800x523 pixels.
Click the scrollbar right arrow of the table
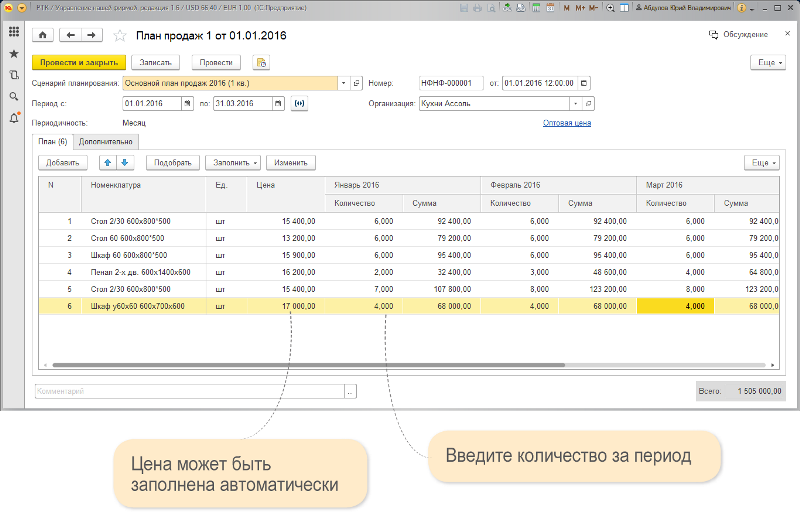coord(772,365)
